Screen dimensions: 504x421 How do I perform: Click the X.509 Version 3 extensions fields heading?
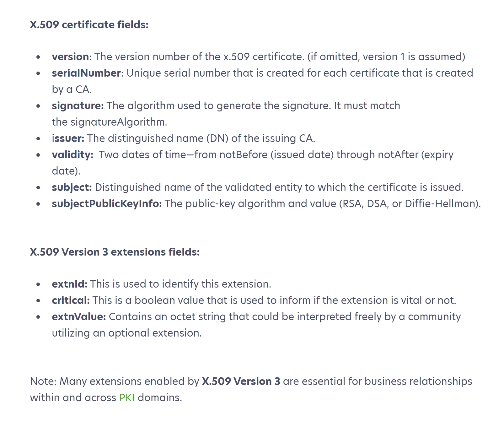pos(115,252)
